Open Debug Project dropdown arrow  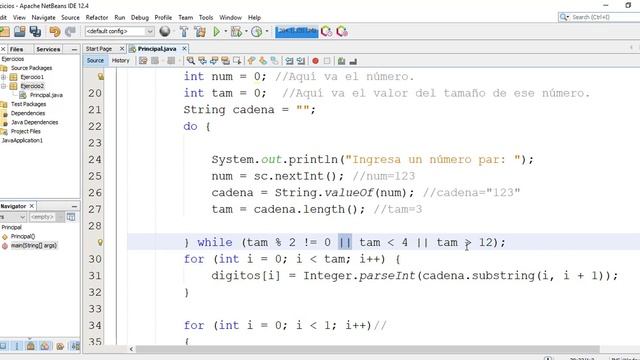pos(246,31)
